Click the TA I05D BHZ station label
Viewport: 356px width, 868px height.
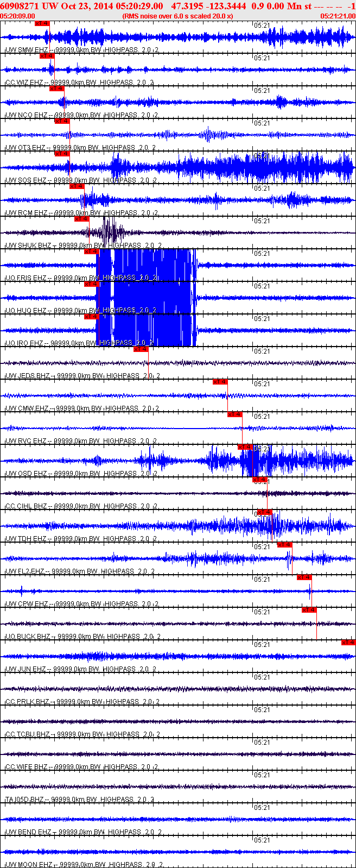(24, 799)
